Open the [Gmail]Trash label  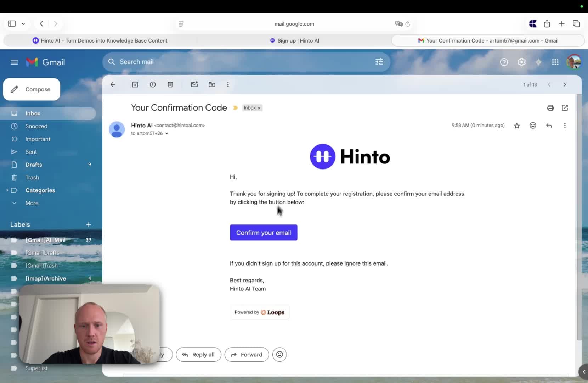click(x=48, y=266)
